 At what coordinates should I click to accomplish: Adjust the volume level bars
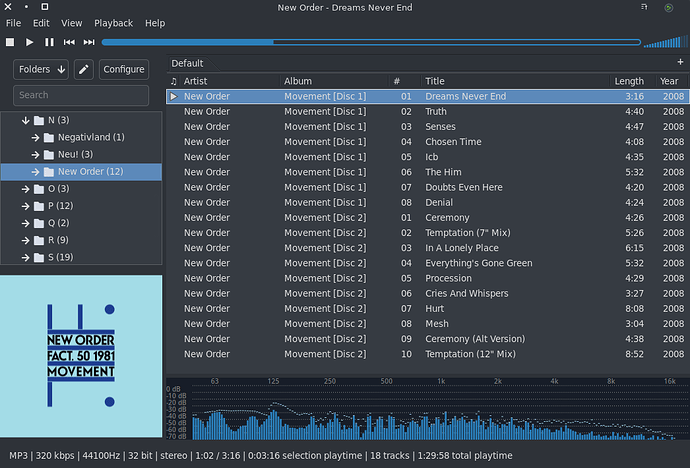pyautogui.click(x=663, y=42)
